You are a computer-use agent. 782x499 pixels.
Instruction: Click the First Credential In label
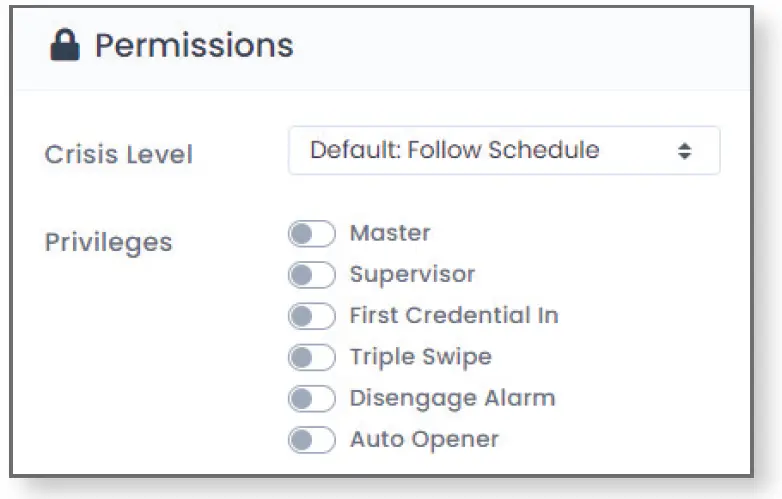tap(453, 316)
